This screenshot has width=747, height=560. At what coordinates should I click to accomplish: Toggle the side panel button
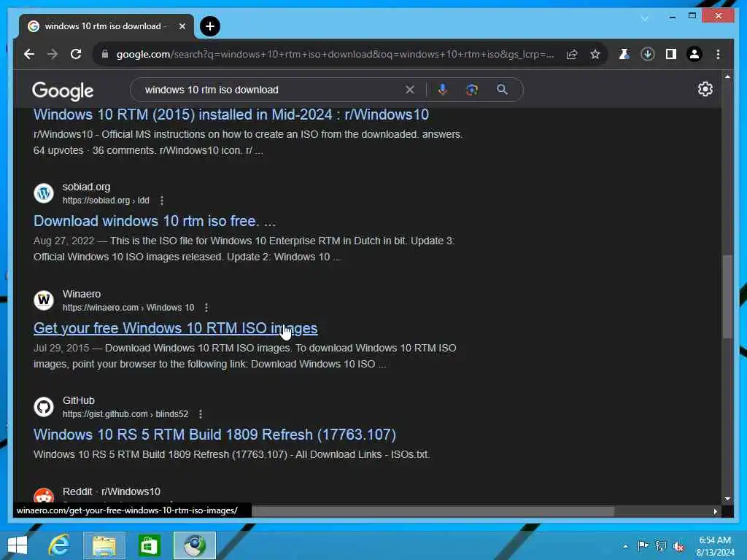[671, 54]
